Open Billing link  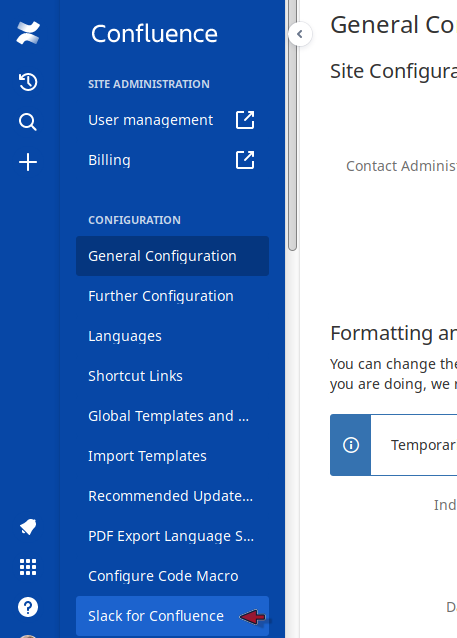(109, 160)
